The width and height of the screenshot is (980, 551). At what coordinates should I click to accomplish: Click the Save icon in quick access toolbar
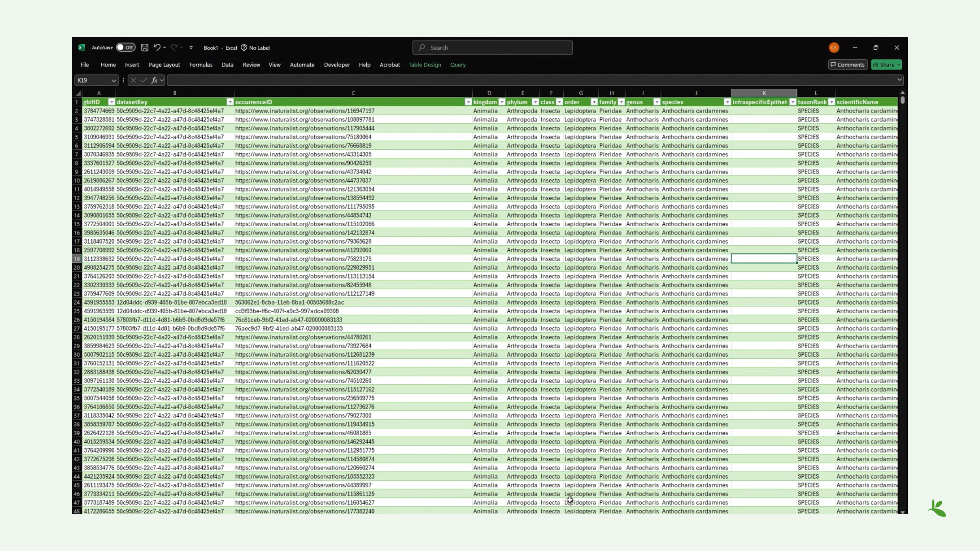(145, 47)
